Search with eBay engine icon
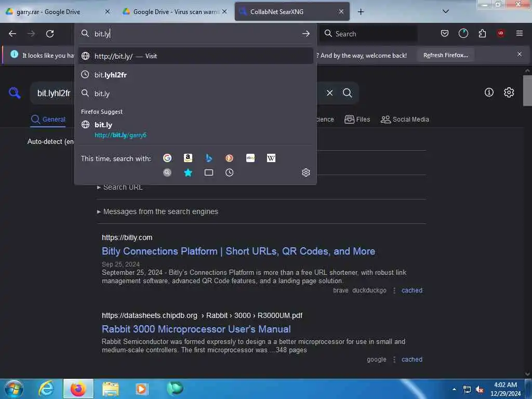 tap(250, 158)
